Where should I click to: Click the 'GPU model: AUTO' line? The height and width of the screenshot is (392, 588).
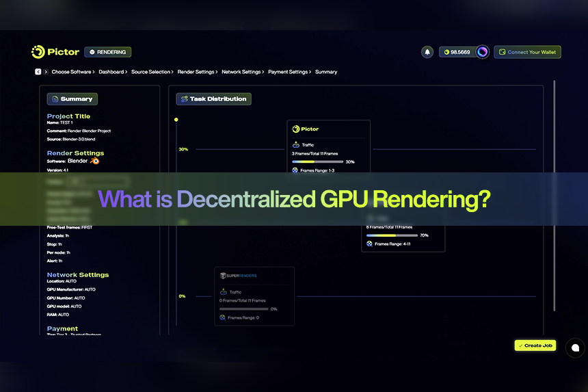pos(64,306)
